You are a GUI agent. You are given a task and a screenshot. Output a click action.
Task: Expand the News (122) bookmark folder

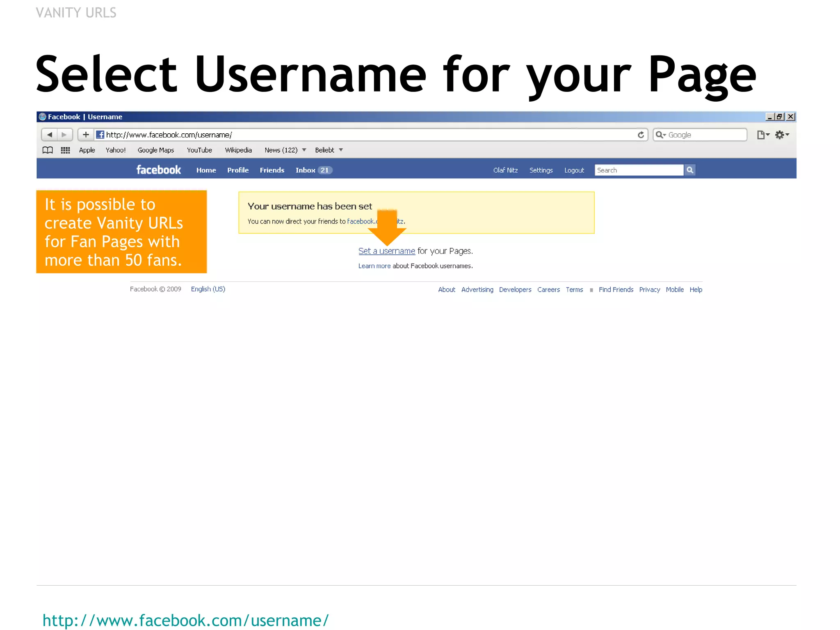click(285, 150)
